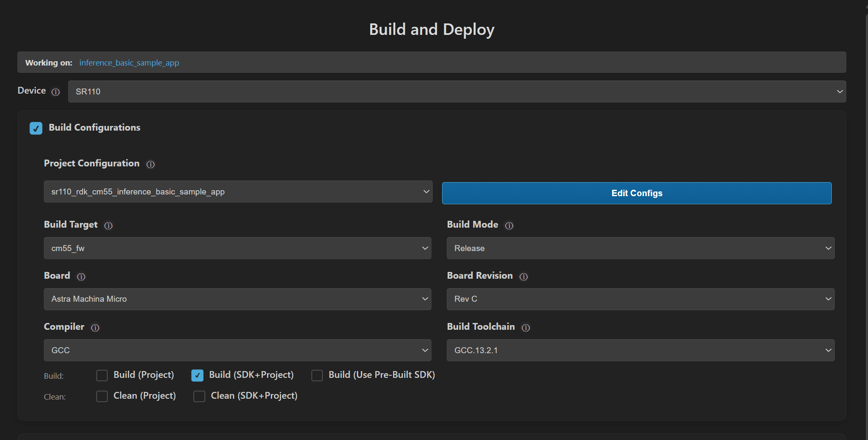868x440 pixels.
Task: Open the Project Configuration dropdown
Action: tap(238, 191)
